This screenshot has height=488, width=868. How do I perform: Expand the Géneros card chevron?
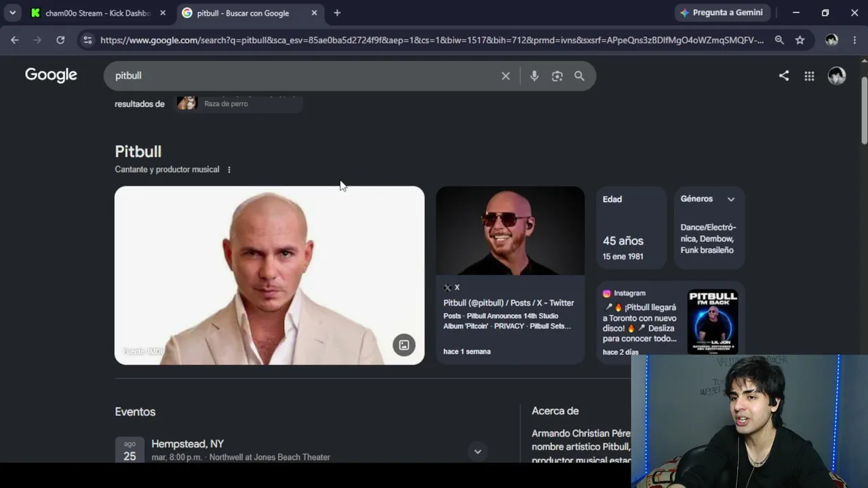[x=731, y=199]
